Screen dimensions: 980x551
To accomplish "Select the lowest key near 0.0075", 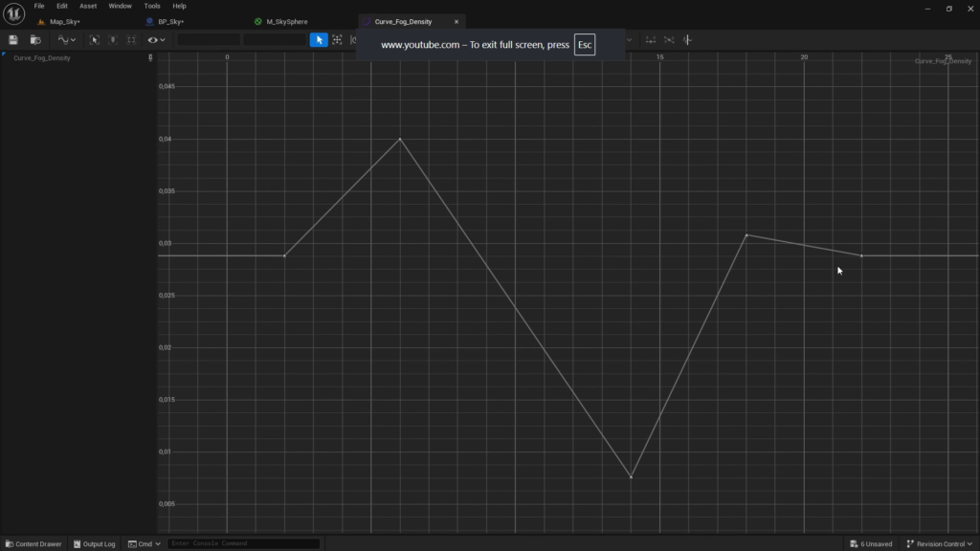I will tap(631, 477).
